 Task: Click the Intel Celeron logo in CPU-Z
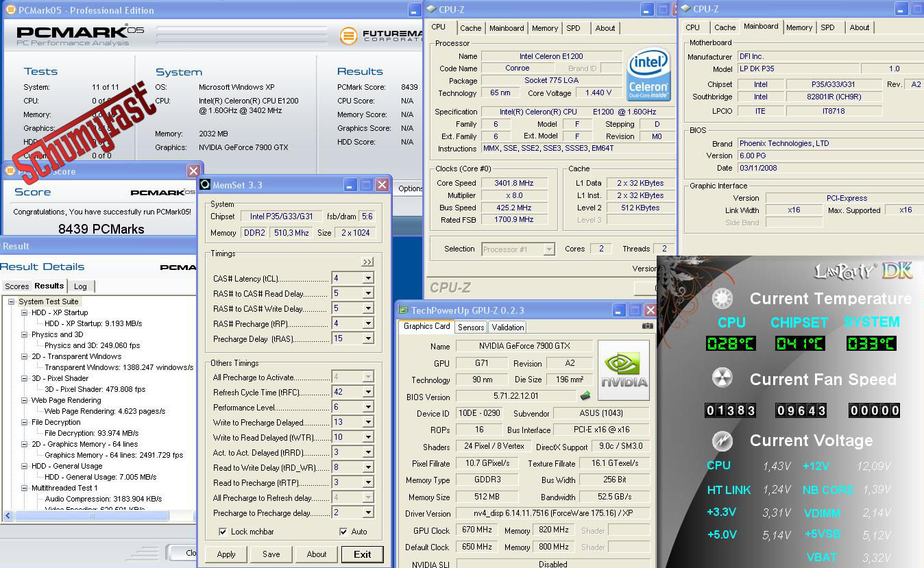[648, 75]
